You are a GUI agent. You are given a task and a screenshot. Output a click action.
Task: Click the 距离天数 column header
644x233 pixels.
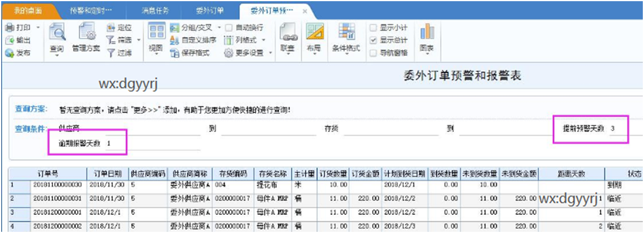pyautogui.click(x=572, y=173)
